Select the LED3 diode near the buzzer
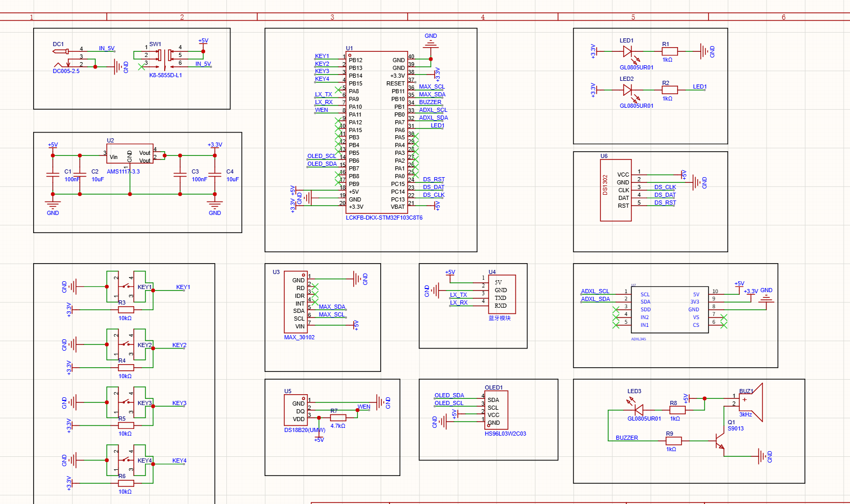The width and height of the screenshot is (850, 504). point(638,410)
